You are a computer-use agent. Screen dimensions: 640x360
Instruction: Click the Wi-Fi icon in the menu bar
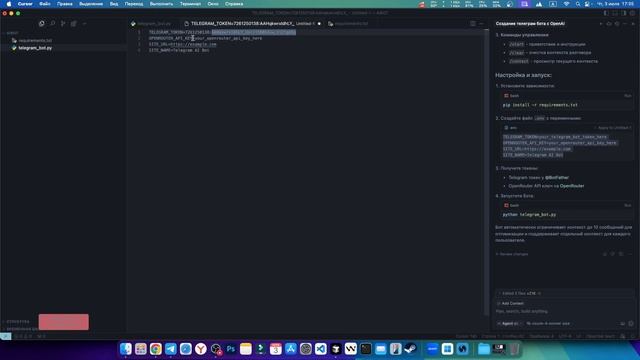(x=567, y=4)
